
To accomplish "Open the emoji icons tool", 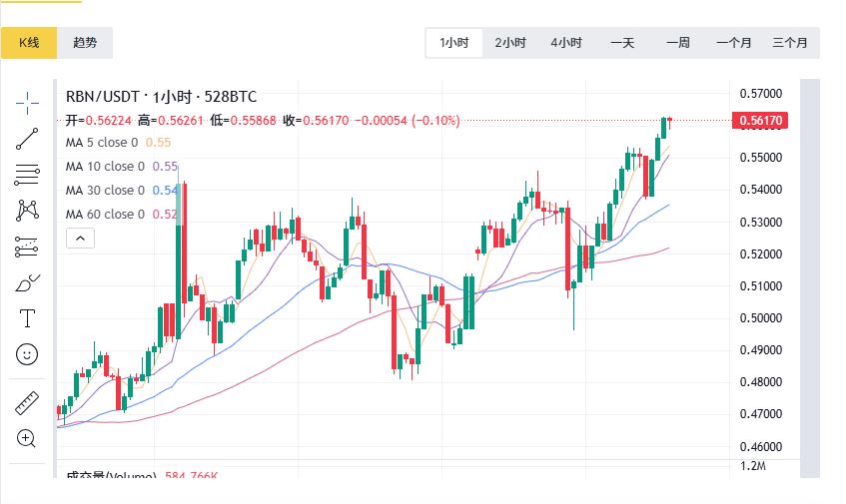I will (27, 353).
